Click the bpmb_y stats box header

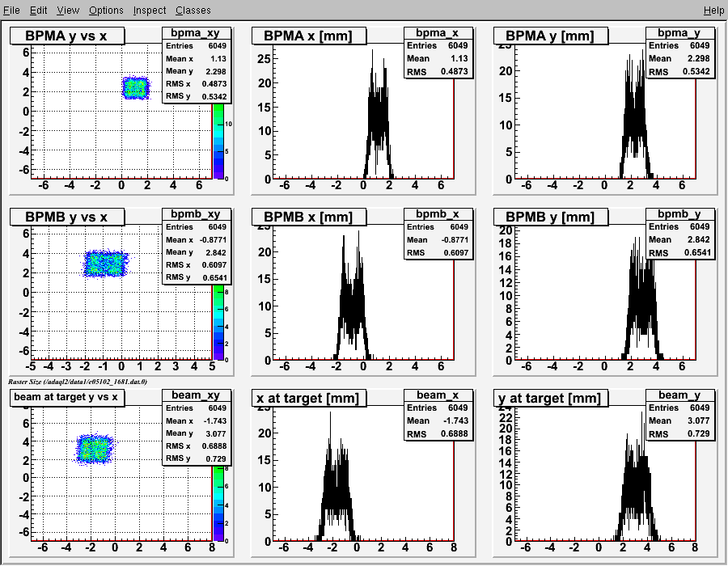pos(679,214)
